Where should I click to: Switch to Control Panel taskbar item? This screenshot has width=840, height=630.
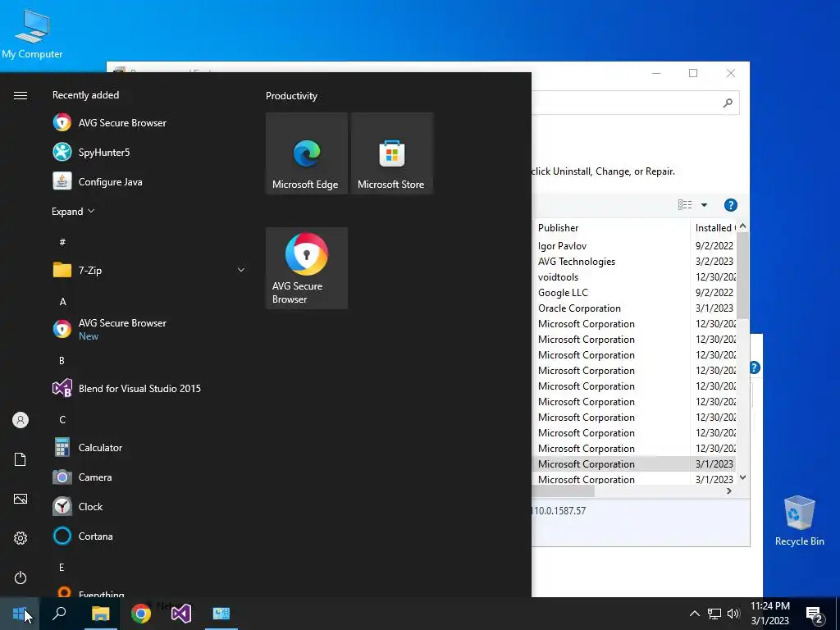pyautogui.click(x=221, y=614)
